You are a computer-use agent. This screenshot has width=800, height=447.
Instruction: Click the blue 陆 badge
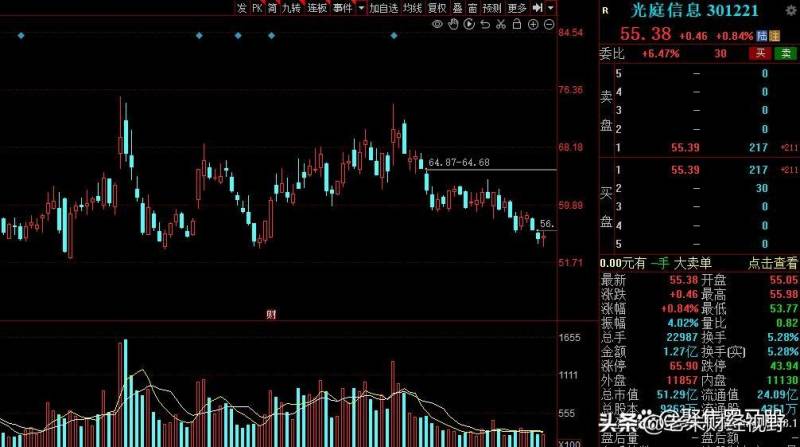(x=762, y=36)
